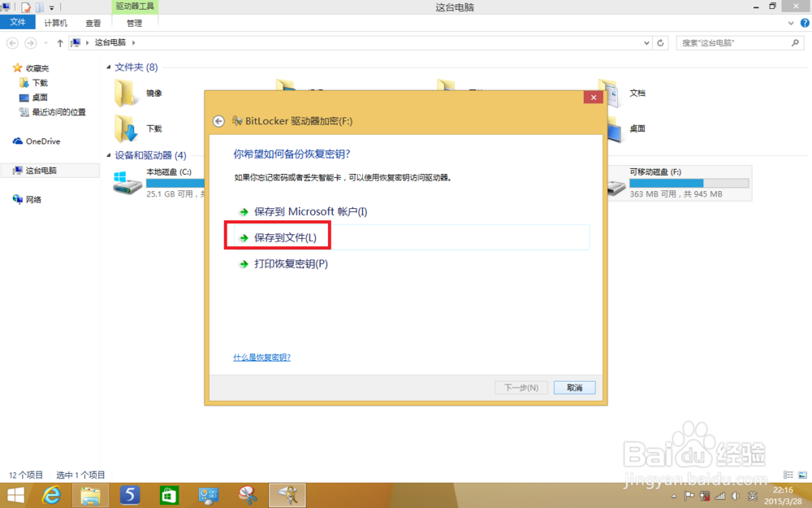Select 本地磁盘 (C:) drive
The height and width of the screenshot is (508, 812).
click(x=158, y=183)
